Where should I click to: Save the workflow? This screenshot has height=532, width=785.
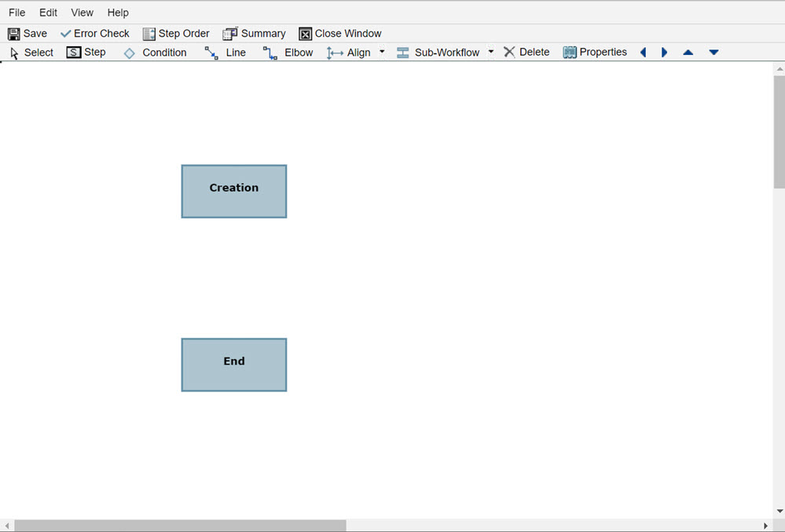(28, 33)
